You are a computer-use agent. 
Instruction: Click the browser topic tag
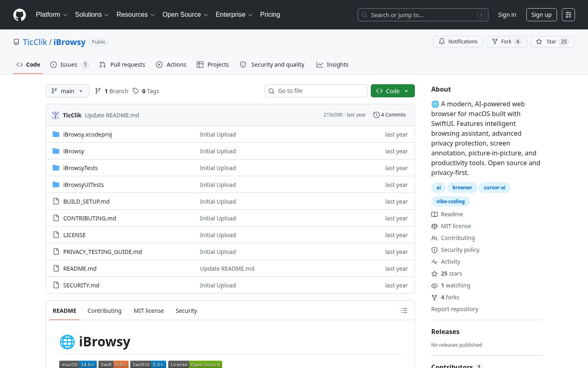point(462,188)
